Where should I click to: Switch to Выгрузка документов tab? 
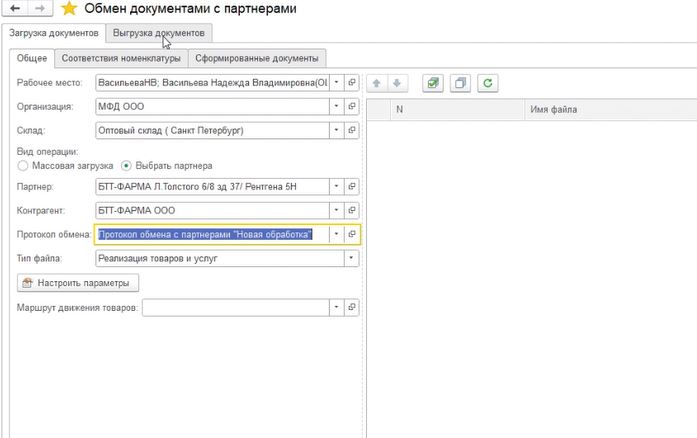click(x=159, y=33)
